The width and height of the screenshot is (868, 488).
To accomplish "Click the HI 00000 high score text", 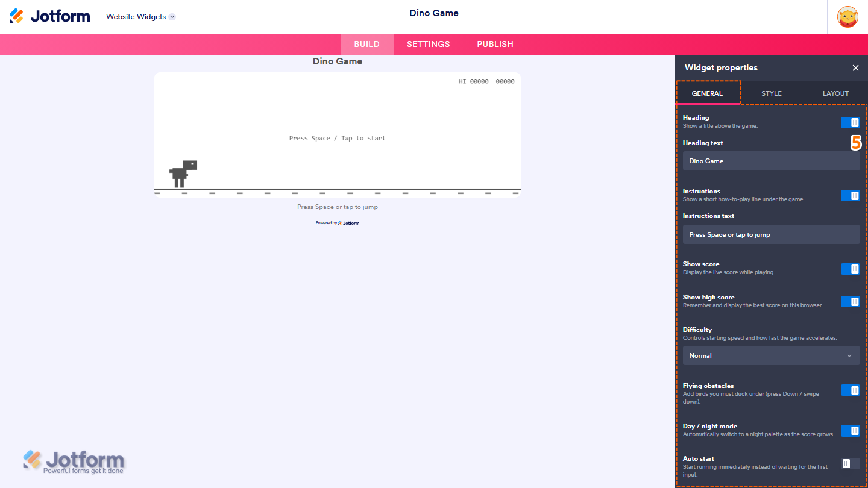I will pyautogui.click(x=474, y=81).
